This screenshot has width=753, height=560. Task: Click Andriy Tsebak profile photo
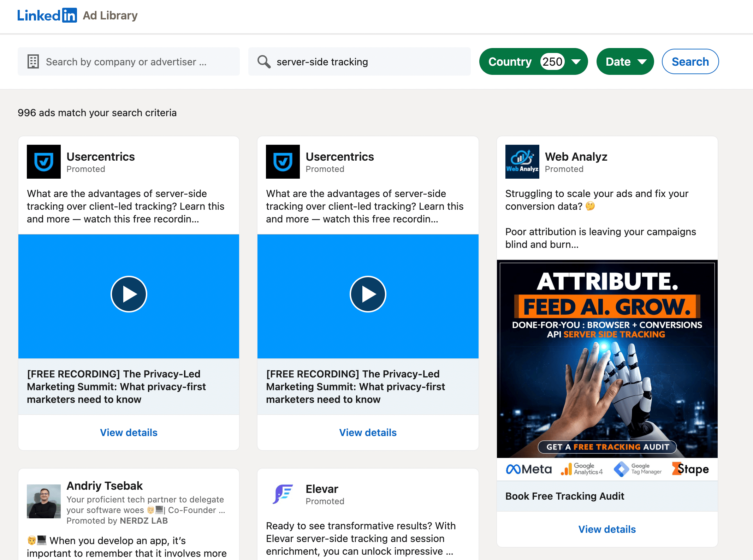point(44,501)
